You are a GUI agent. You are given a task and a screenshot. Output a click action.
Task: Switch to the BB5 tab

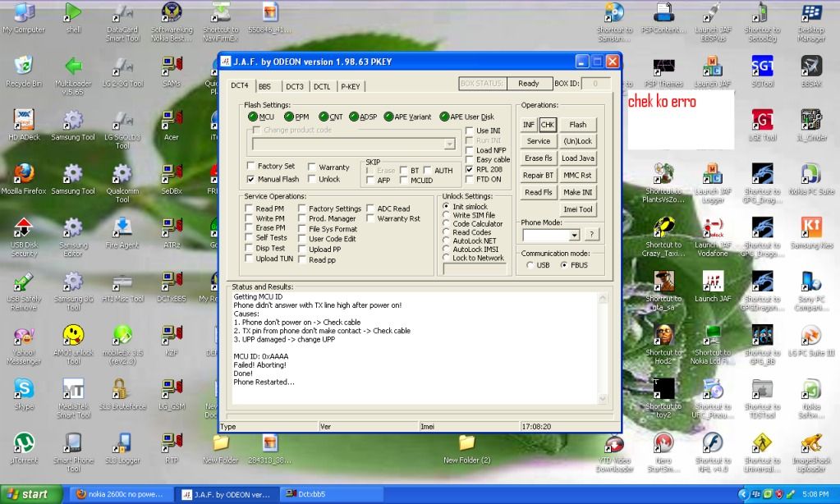(264, 87)
